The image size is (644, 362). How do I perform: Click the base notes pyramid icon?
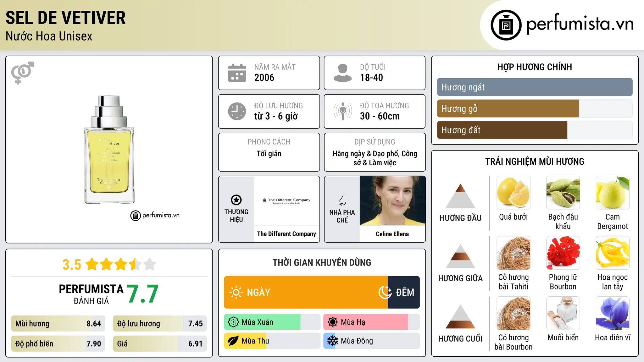pos(460,316)
